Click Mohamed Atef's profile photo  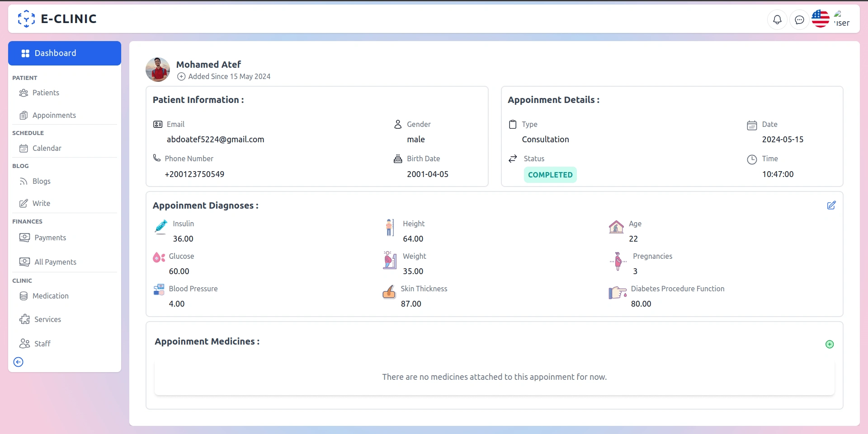pos(158,70)
